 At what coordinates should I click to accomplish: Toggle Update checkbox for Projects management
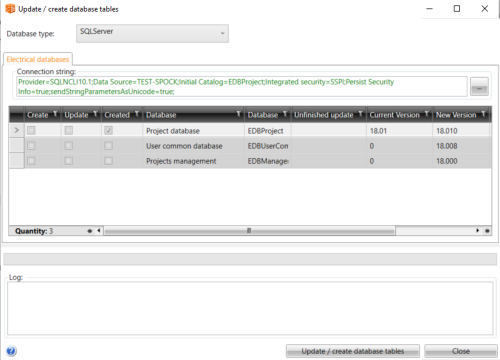(x=69, y=161)
